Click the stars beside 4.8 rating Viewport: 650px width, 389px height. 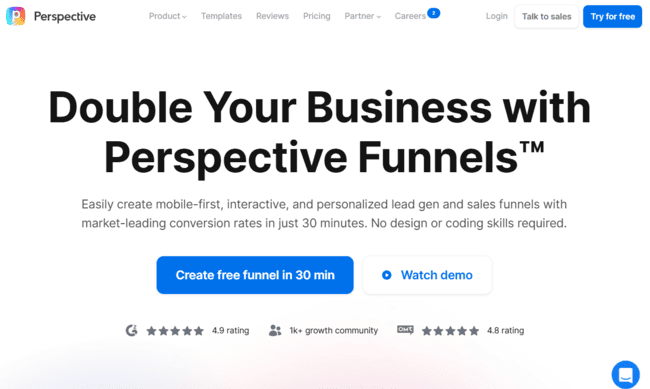pyautogui.click(x=450, y=331)
